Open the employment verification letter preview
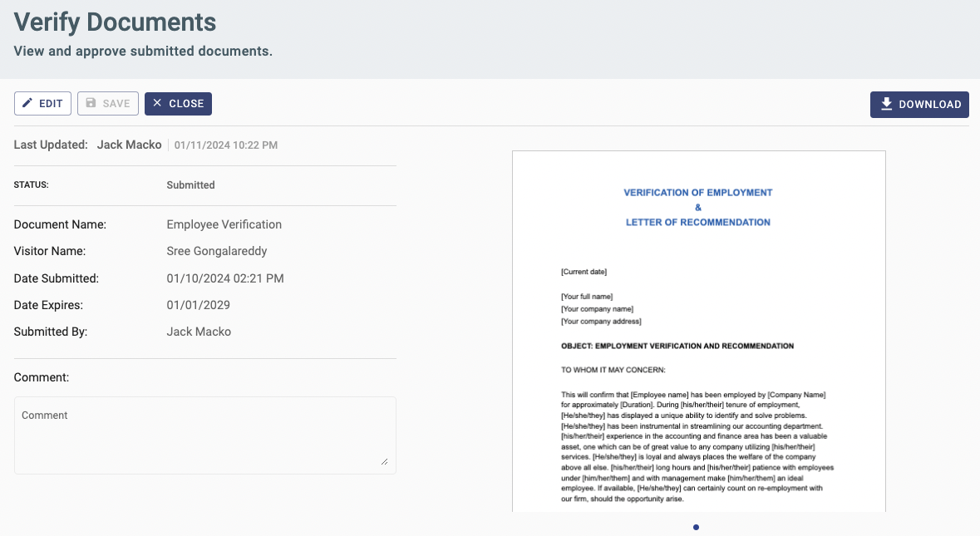The image size is (980, 536). [x=698, y=332]
